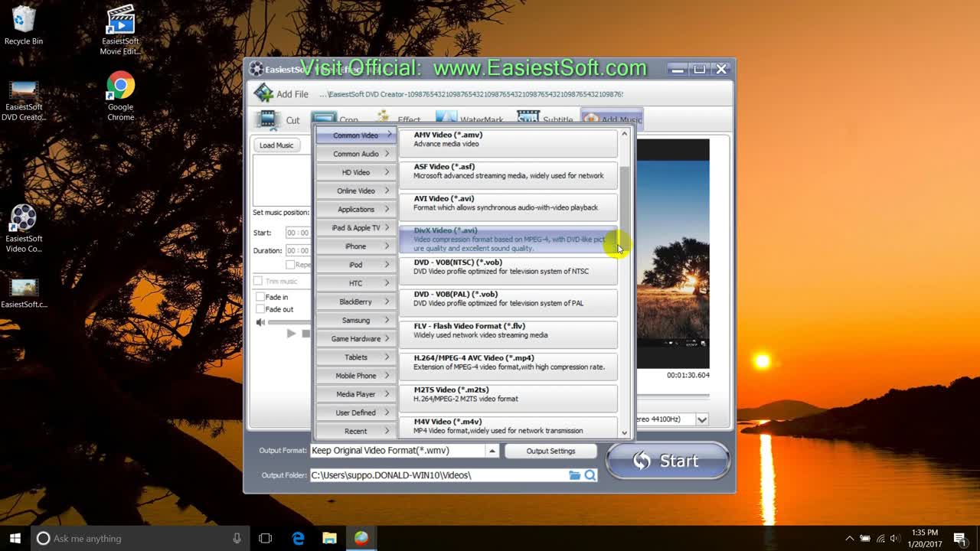The height and width of the screenshot is (551, 980).
Task: Click the Output Settings button
Action: pyautogui.click(x=550, y=451)
